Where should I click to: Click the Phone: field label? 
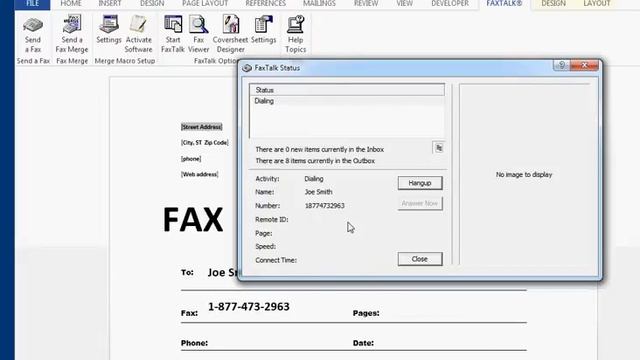tap(194, 343)
